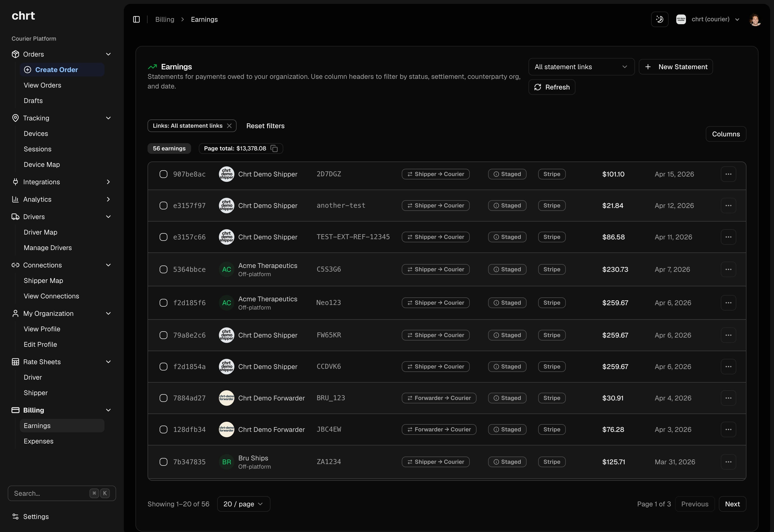
Task: Click the Refresh button
Action: point(552,87)
